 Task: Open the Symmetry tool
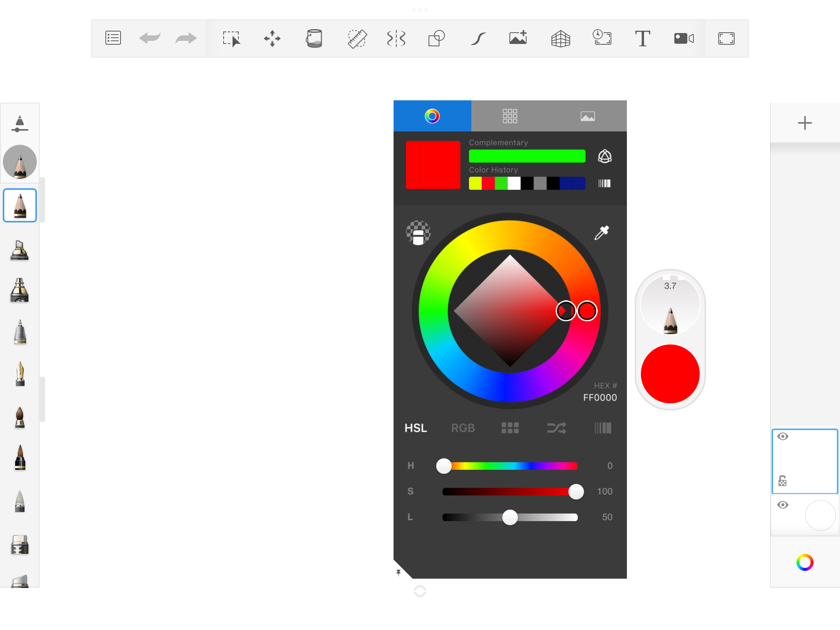click(x=396, y=38)
